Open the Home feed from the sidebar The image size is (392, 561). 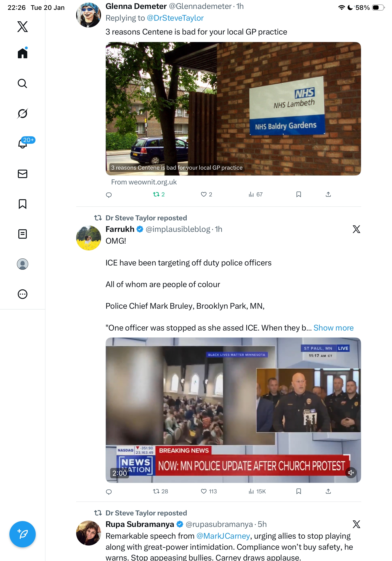pyautogui.click(x=23, y=53)
